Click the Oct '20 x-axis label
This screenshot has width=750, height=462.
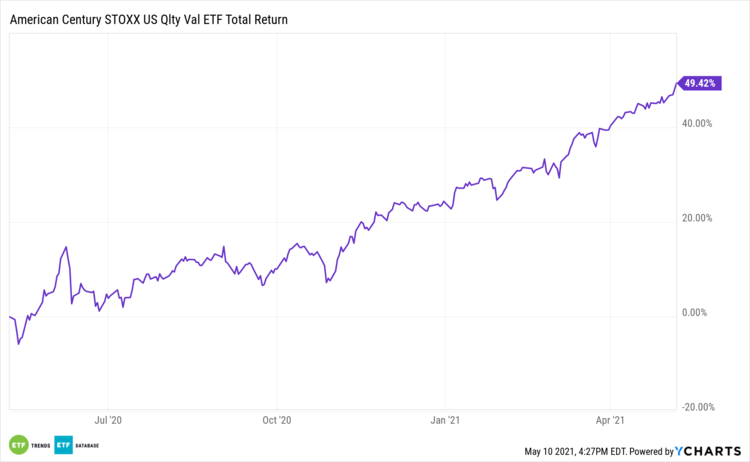pyautogui.click(x=276, y=421)
